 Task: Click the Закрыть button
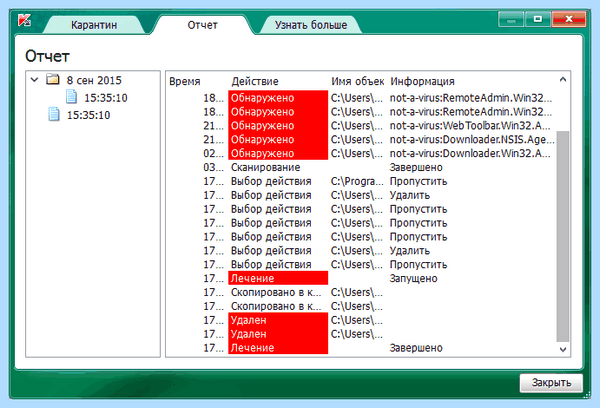pyautogui.click(x=551, y=382)
